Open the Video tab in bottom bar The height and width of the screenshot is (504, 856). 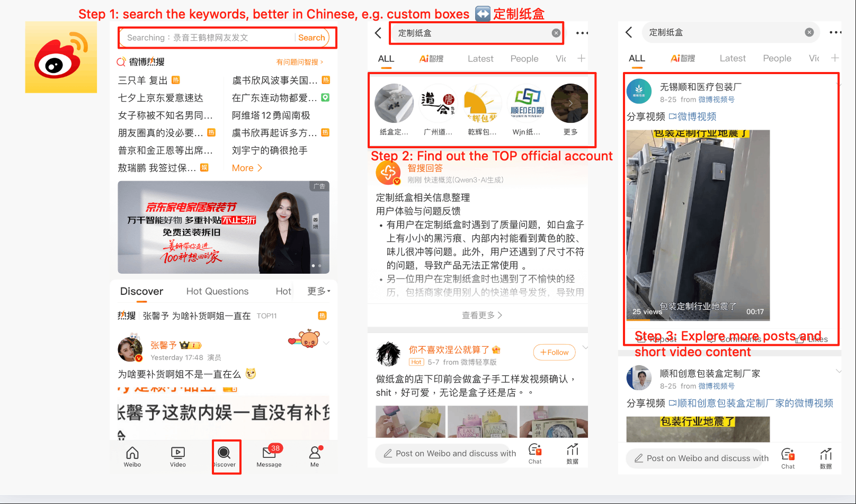pos(178,453)
